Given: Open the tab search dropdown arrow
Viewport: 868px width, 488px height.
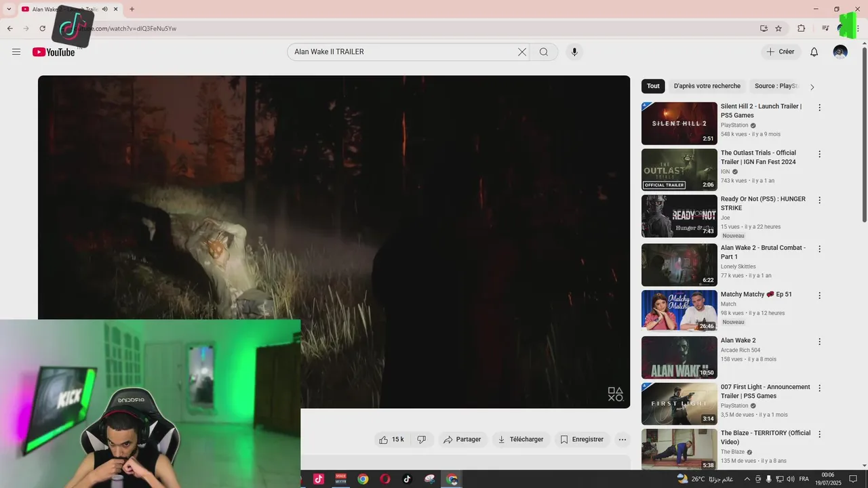Looking at the screenshot, I should point(9,9).
